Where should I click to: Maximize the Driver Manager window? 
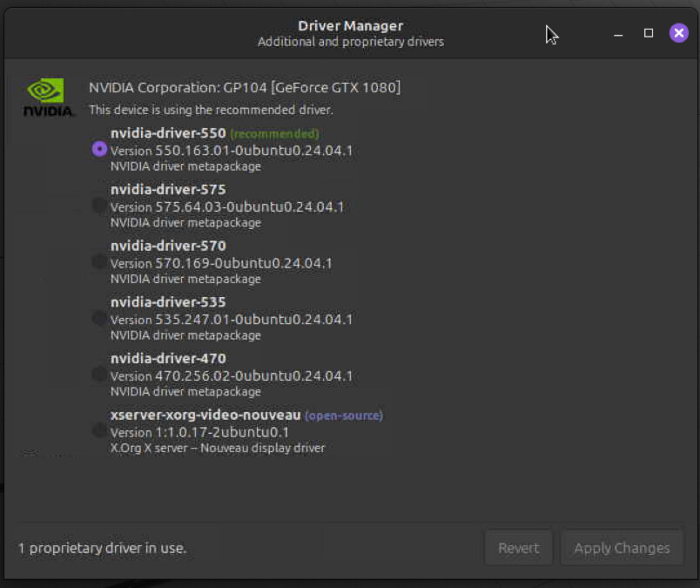[649, 33]
